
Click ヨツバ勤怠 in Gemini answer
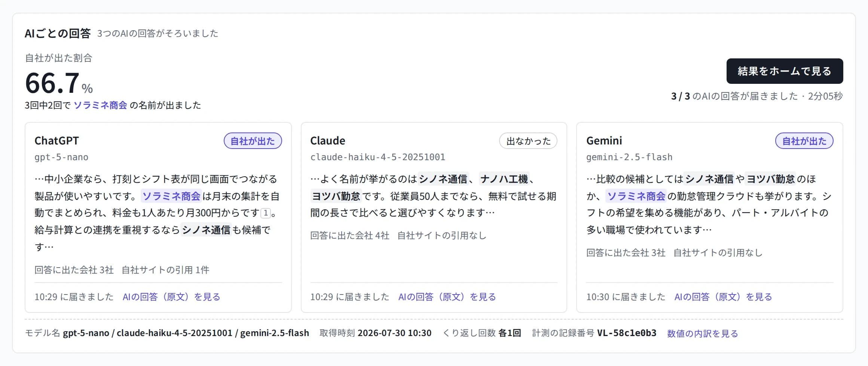tap(770, 179)
